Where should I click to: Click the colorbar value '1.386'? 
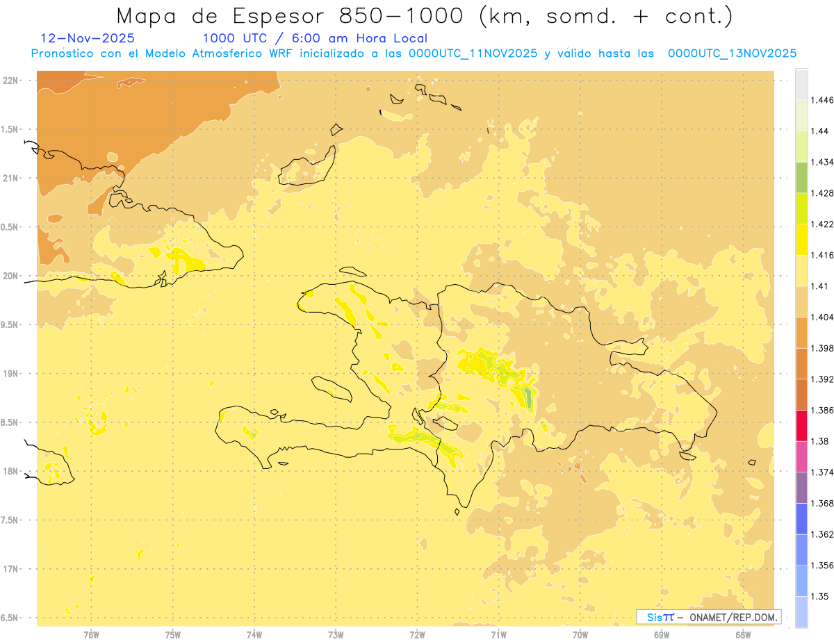(824, 411)
